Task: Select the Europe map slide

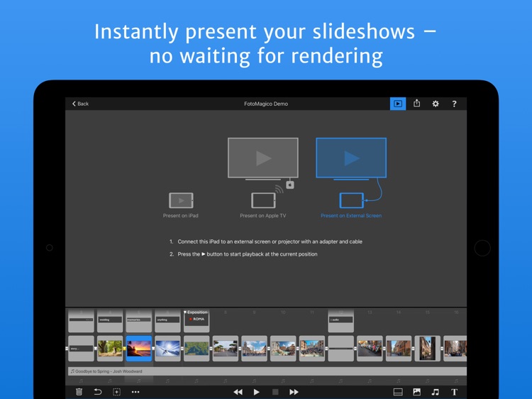Action: point(196,349)
